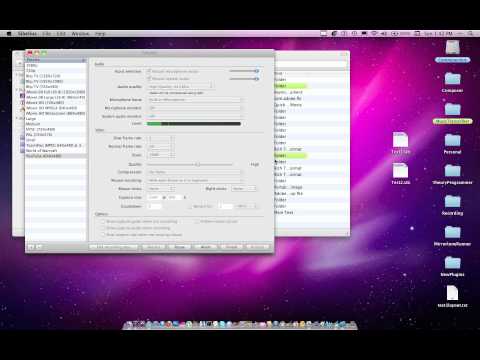Select the TheoryProgrammer folder on desktop
The image size is (480, 360).
coord(453,171)
